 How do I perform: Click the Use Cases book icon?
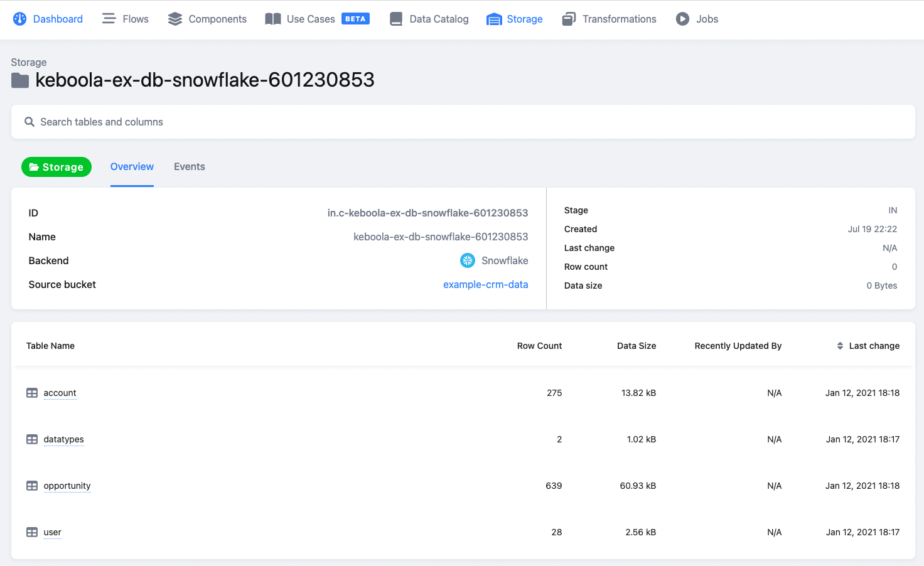273,19
